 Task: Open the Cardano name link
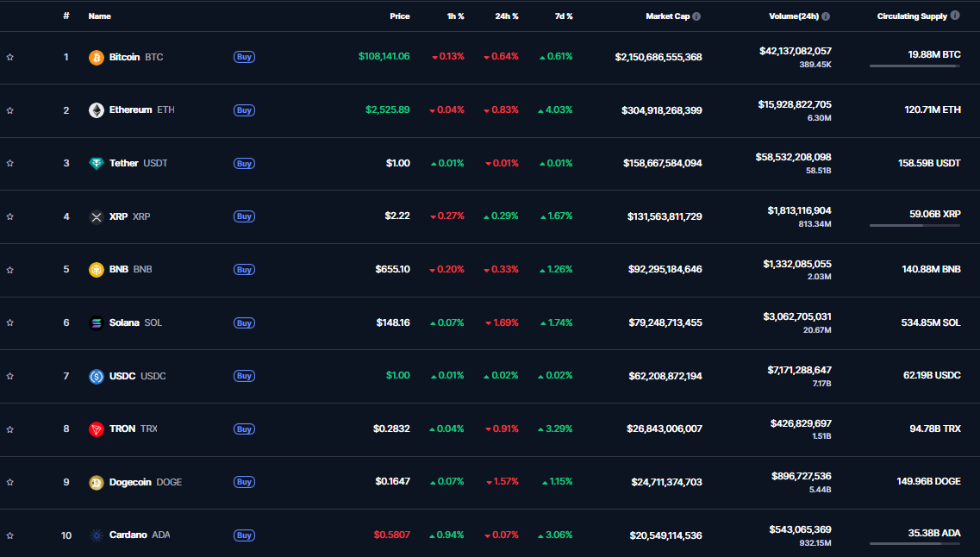coord(128,535)
